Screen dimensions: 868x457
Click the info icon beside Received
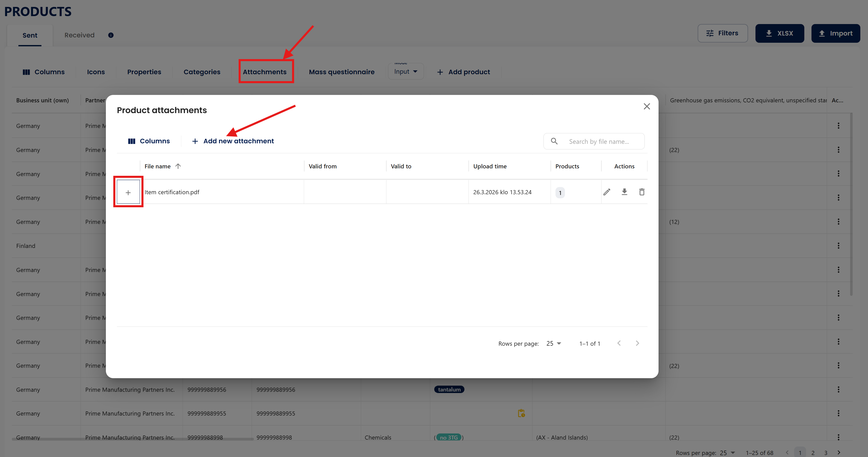pyautogui.click(x=110, y=35)
